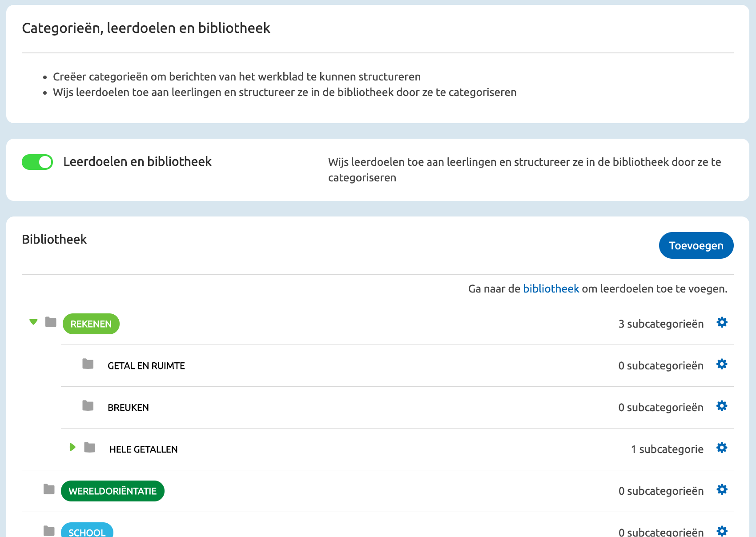
Task: Click the Toevoegen button
Action: (x=696, y=245)
